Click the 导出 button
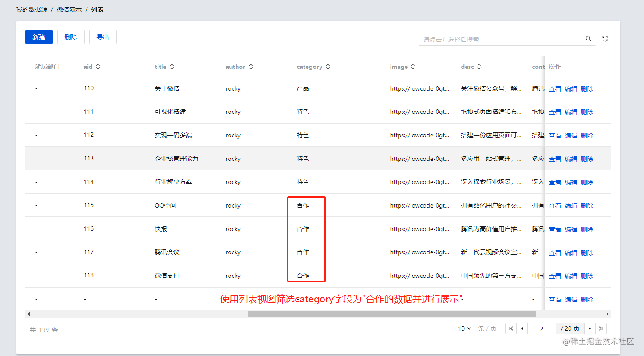Image resolution: width=644 pixels, height=356 pixels. [x=103, y=37]
